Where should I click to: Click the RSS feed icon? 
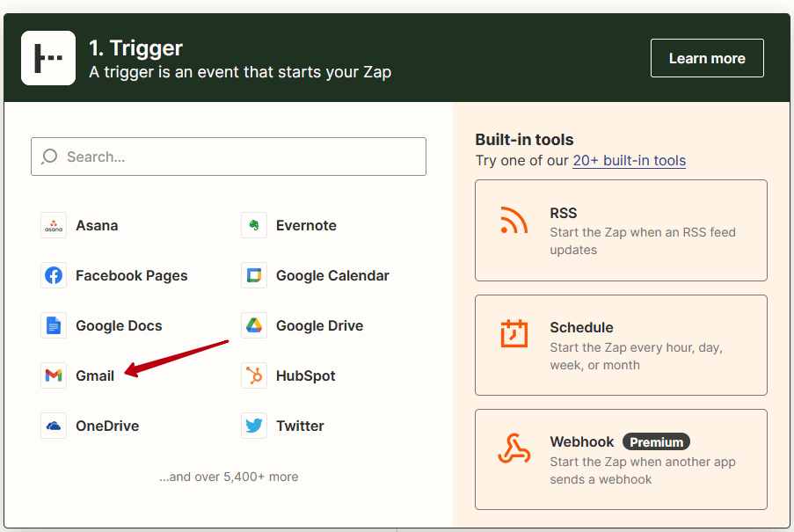514,220
